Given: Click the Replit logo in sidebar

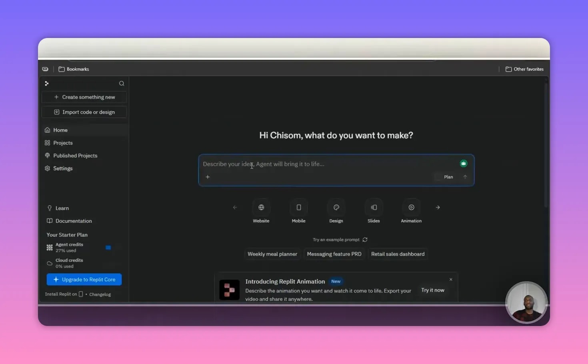Looking at the screenshot, I should coord(47,83).
